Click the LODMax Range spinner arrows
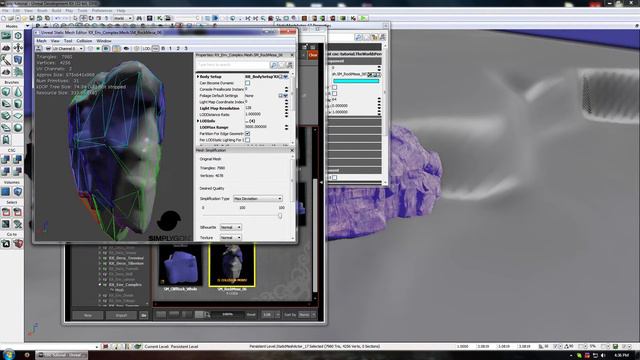Screen dimensions: 640x360 [x=287, y=127]
